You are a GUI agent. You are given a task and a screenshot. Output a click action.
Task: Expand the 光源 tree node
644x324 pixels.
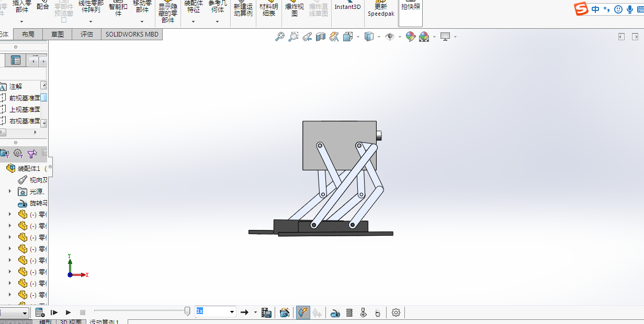[x=10, y=191]
